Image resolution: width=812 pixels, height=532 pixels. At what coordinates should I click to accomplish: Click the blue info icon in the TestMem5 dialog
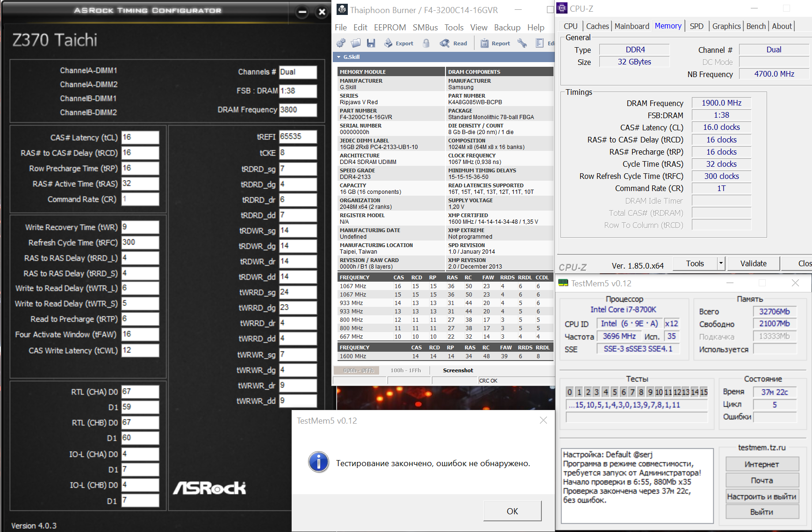318,462
